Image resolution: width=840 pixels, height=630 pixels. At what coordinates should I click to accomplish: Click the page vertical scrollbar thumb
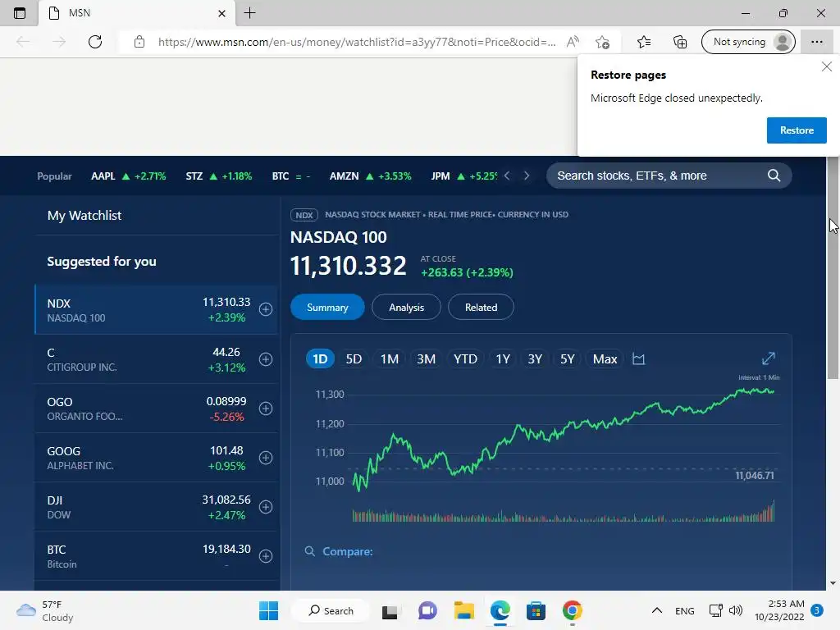(x=833, y=268)
